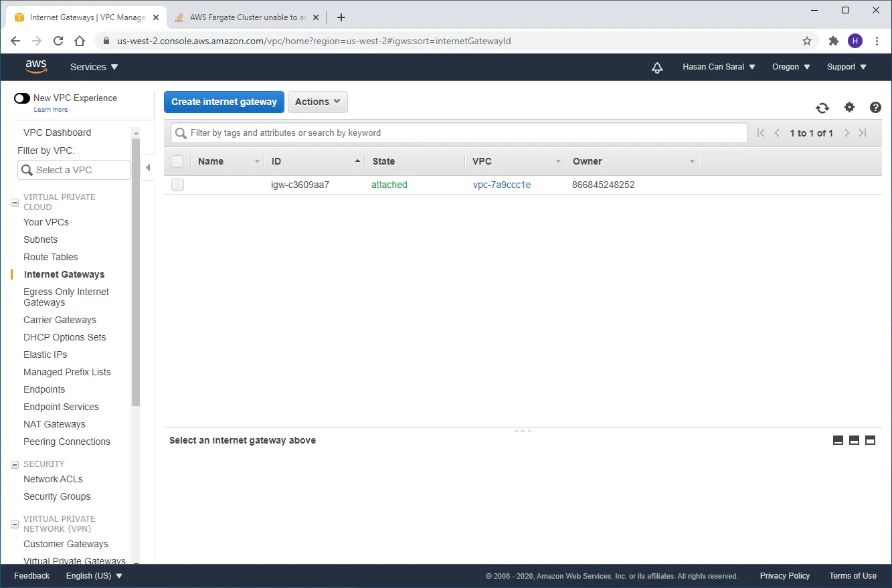Toggle the New VPC Experience switch
The width and height of the screenshot is (892, 588).
tap(22, 98)
